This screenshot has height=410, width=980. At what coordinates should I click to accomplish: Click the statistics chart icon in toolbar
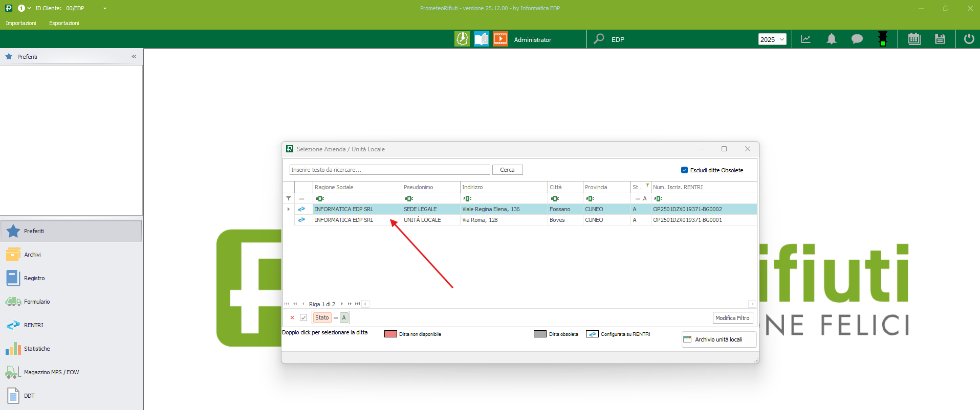(x=805, y=39)
